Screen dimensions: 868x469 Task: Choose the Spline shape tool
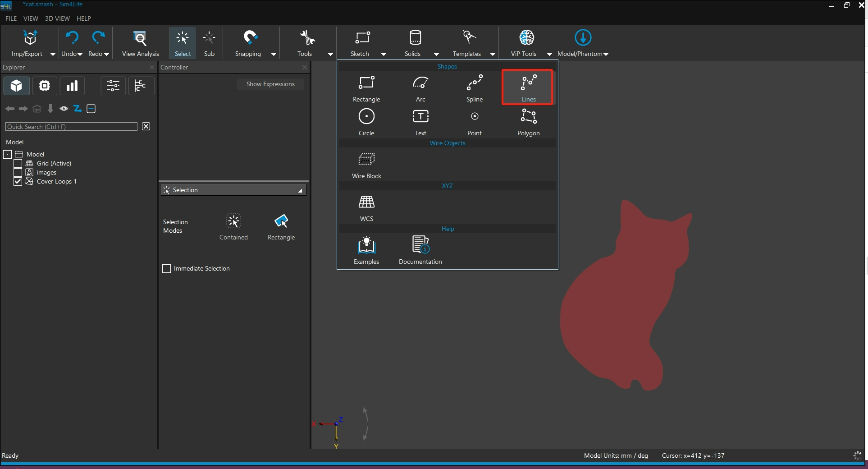tap(474, 87)
